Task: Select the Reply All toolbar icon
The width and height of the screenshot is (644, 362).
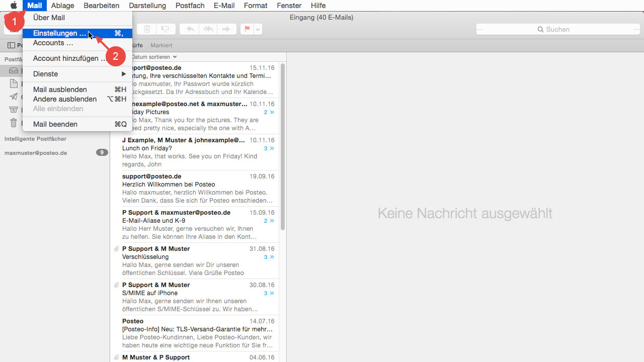Action: pyautogui.click(x=208, y=29)
